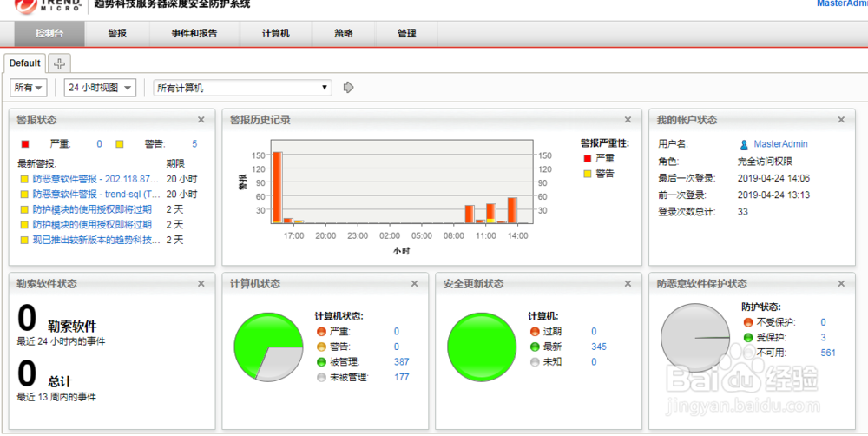The height and width of the screenshot is (436, 868).
Task: Open the 24 小时视图 time range dropdown
Action: [x=100, y=88]
